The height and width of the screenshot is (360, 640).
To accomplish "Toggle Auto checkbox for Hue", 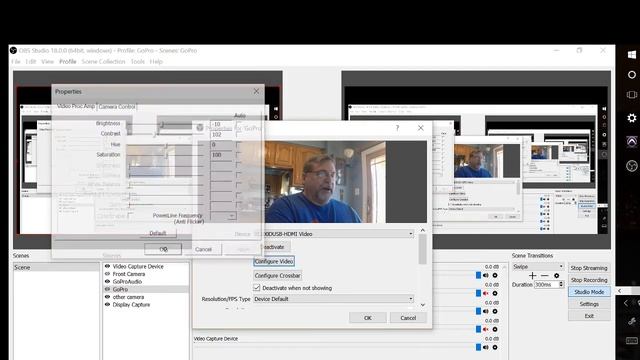I will pos(238,144).
